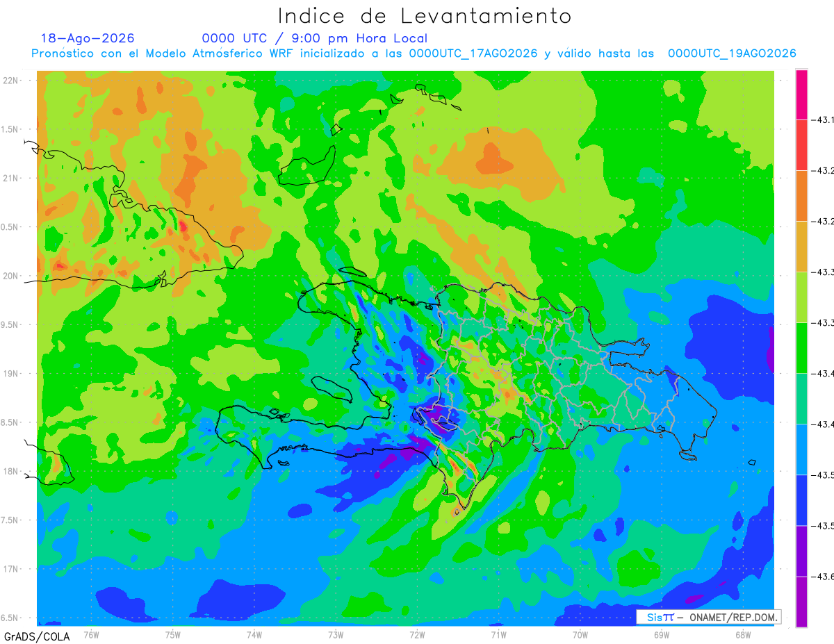This screenshot has height=644, width=834.
Task: Click the "22N" latitude label
Action: (x=10, y=80)
